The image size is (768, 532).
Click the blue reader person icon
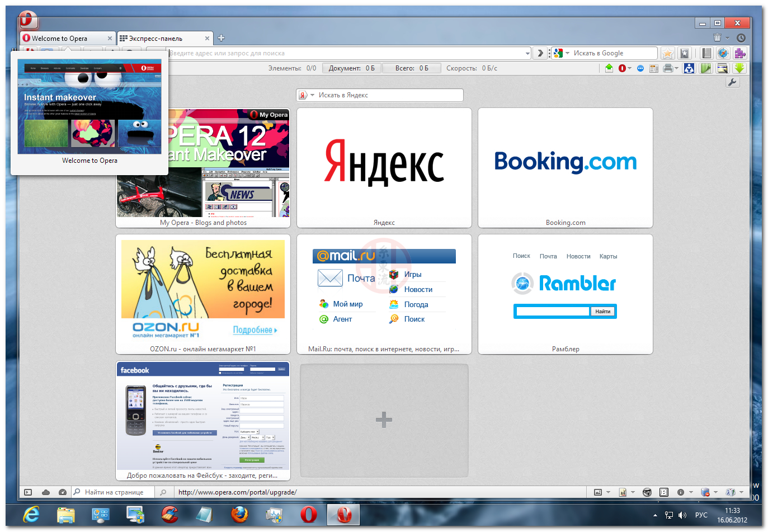pyautogui.click(x=689, y=68)
